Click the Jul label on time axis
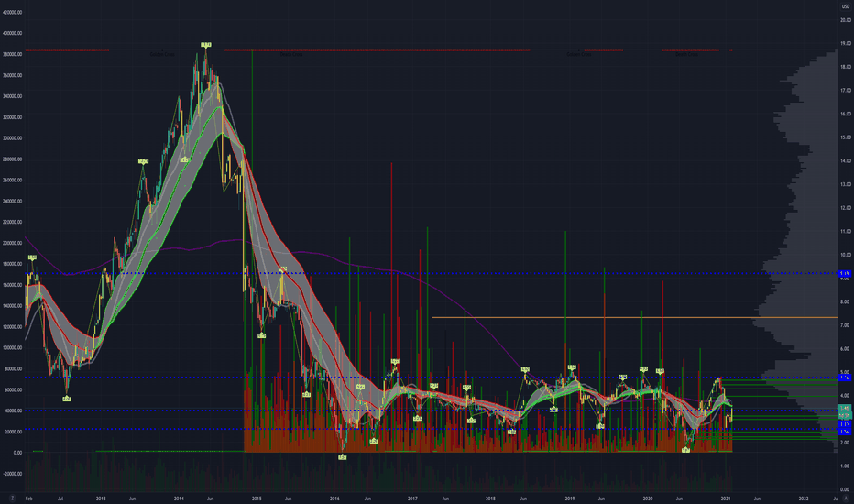 [60, 499]
